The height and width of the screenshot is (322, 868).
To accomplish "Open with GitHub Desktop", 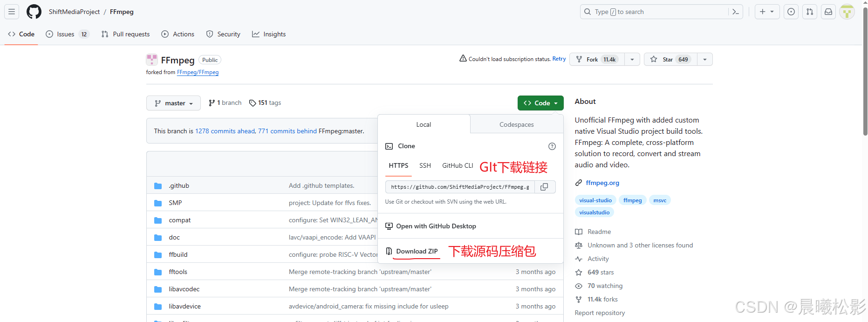I will [431, 226].
